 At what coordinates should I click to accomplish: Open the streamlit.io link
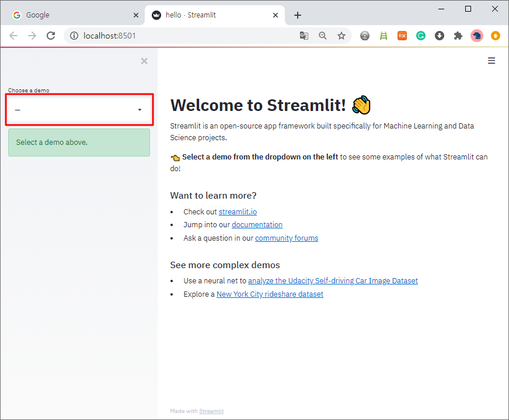(x=238, y=212)
